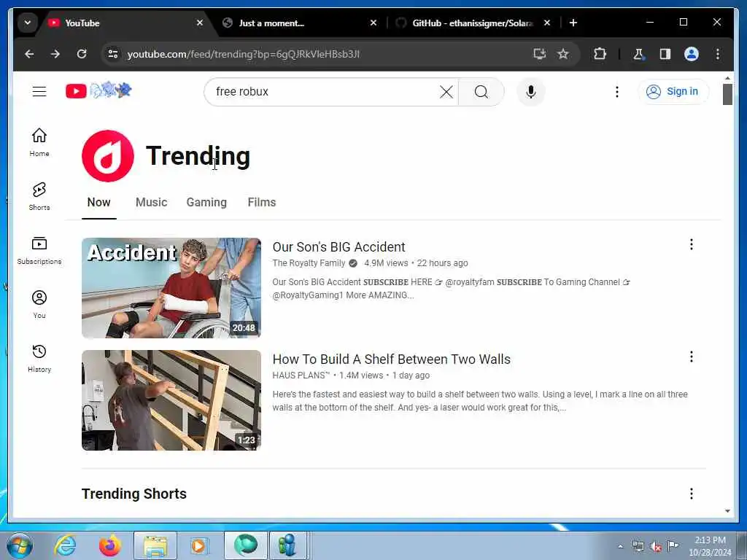
Task: View site information icon in address bar
Action: coord(113,54)
